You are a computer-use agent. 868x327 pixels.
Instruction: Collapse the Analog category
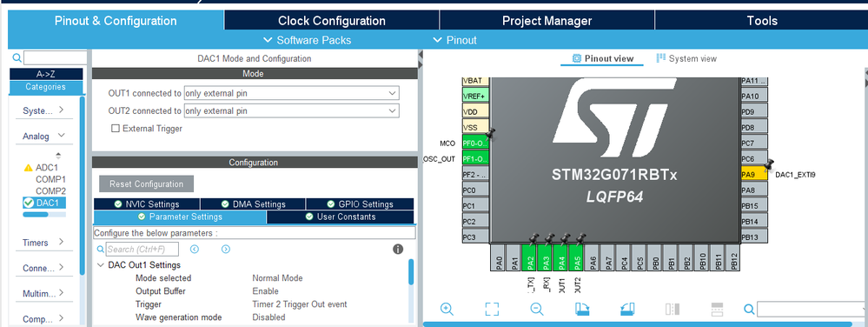(43, 136)
